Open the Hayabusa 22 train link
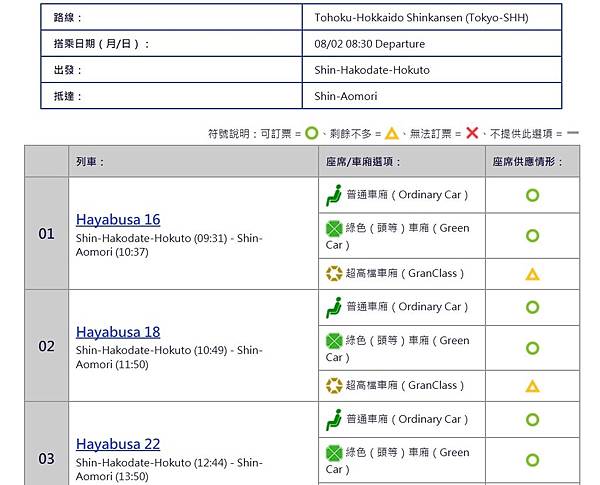The width and height of the screenshot is (600, 485). [118, 444]
